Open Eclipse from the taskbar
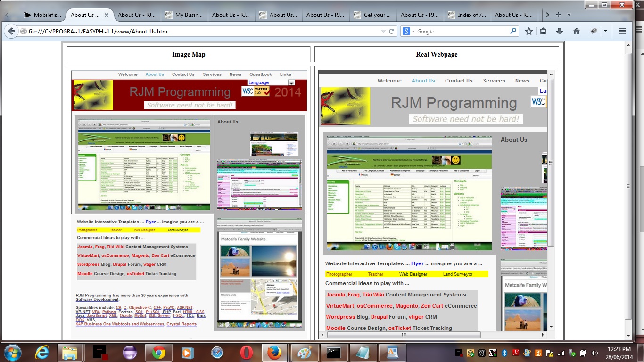 pyautogui.click(x=130, y=352)
